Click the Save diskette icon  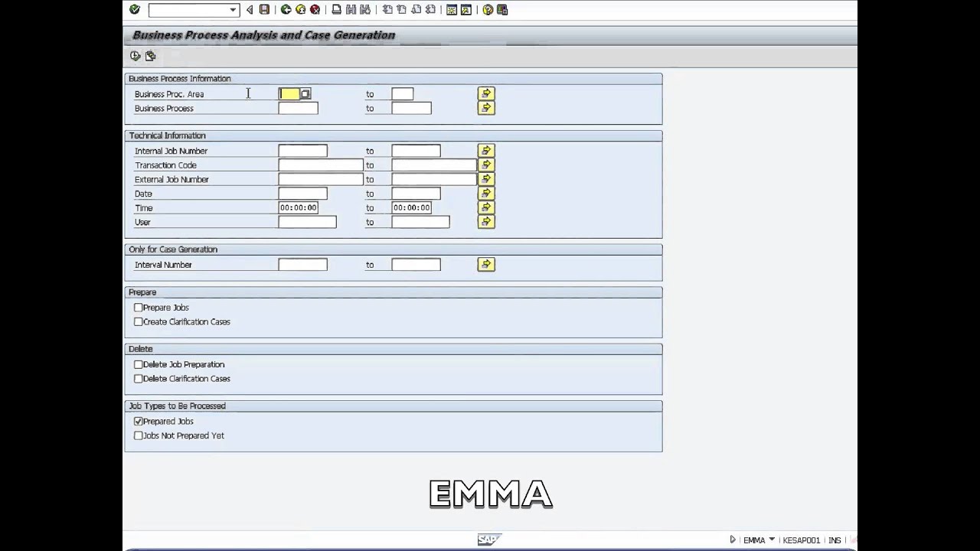(x=264, y=10)
